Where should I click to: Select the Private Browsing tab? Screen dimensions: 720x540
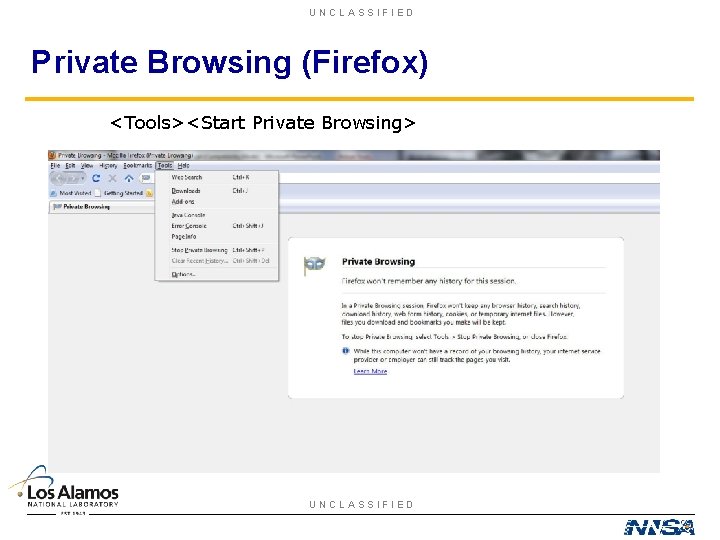(101, 207)
